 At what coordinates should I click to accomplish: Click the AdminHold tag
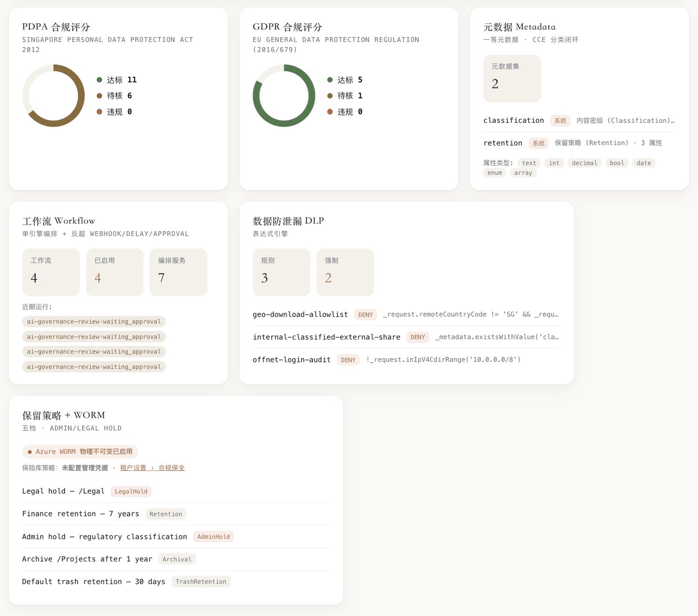point(214,536)
